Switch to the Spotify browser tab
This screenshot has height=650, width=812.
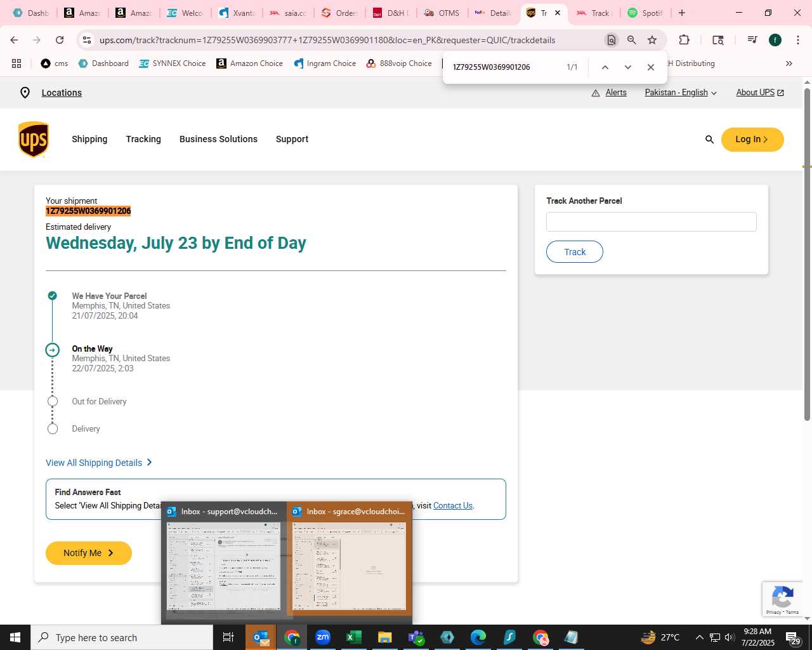point(645,13)
